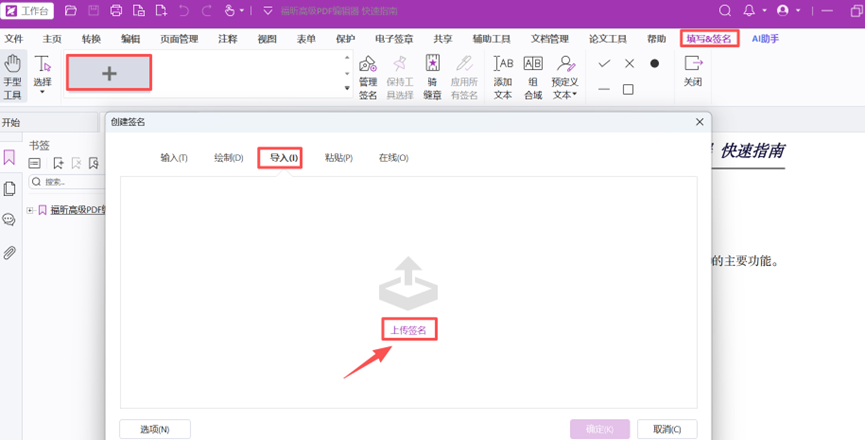Viewport: 865px width, 440px height.
Task: Open the Attachments paperclip panel
Action: click(x=10, y=253)
